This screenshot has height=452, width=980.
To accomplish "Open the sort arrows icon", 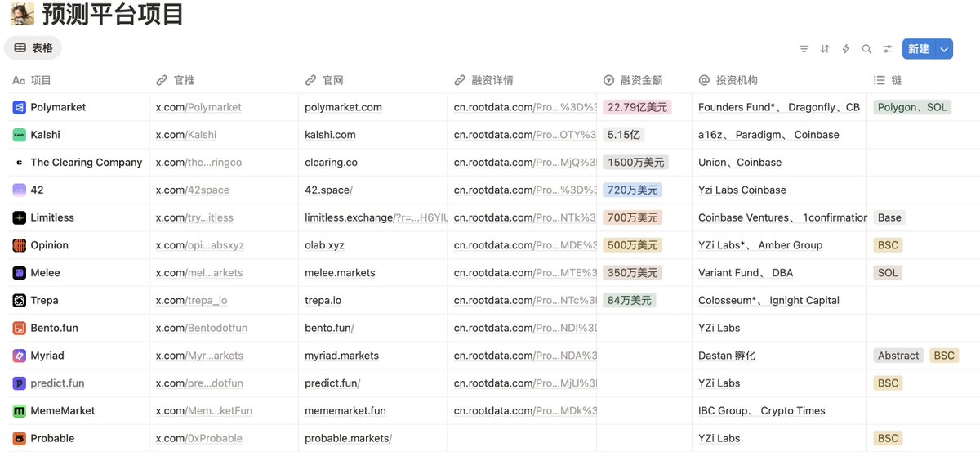I will click(x=825, y=49).
